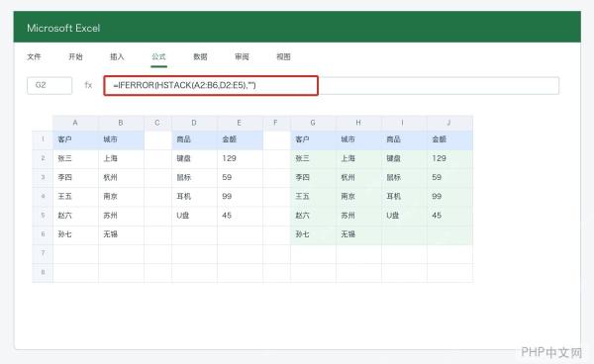Select cell A5 containing 赵六
Screen dimensions: 594x364
[75, 216]
